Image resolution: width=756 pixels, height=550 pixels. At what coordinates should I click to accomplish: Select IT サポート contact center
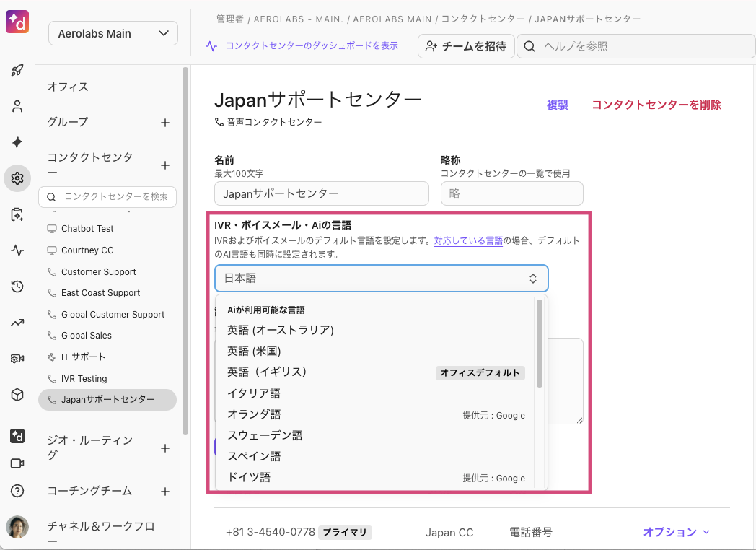(x=83, y=357)
